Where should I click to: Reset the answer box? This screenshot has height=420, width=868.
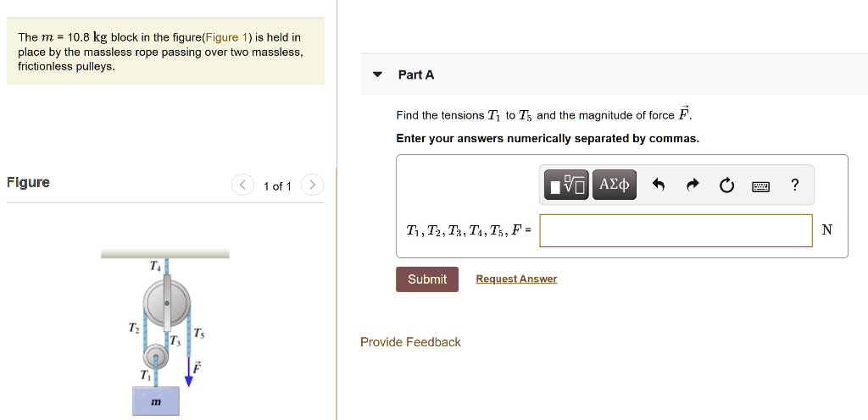(726, 185)
